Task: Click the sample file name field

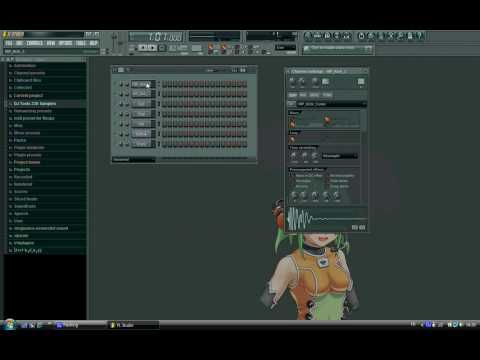Action: pos(331,104)
